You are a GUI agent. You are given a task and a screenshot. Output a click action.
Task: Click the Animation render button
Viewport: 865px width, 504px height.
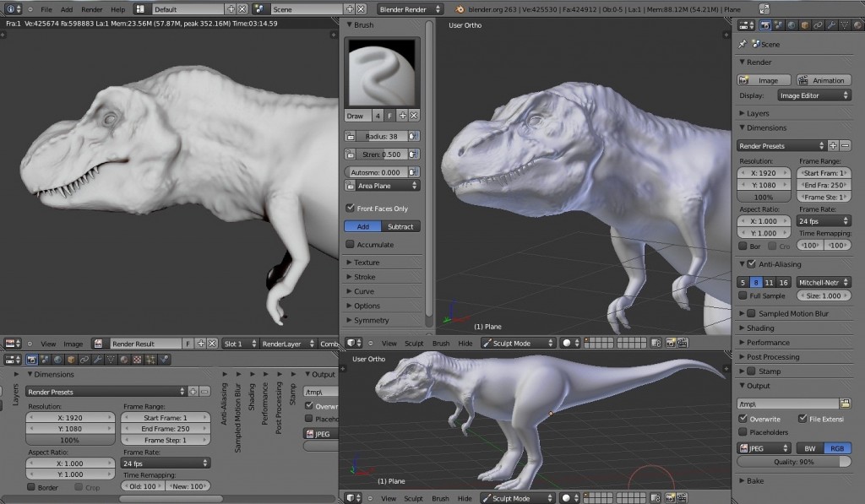[x=824, y=79]
